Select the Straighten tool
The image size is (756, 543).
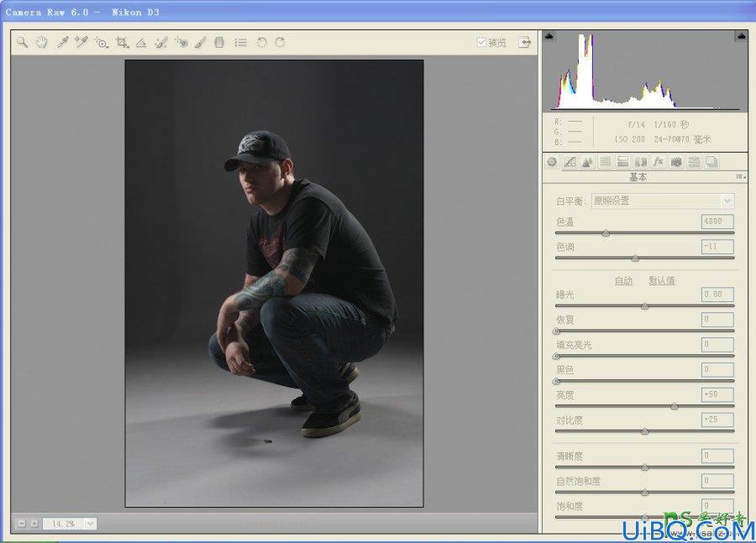pyautogui.click(x=141, y=43)
